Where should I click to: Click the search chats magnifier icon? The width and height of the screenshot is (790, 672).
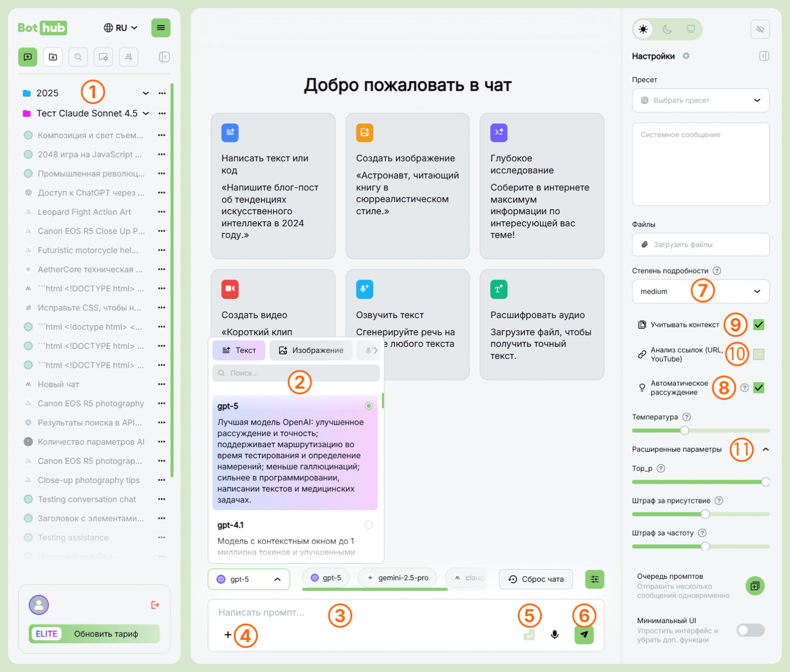tap(78, 57)
